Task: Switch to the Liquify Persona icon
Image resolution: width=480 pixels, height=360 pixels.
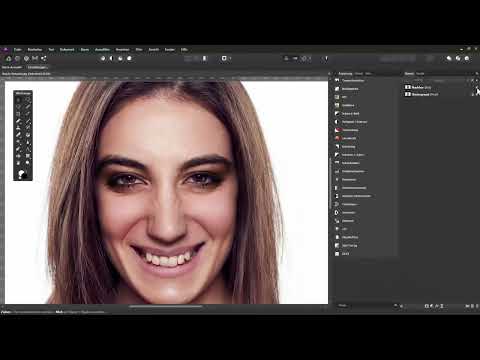Action: tap(17, 58)
